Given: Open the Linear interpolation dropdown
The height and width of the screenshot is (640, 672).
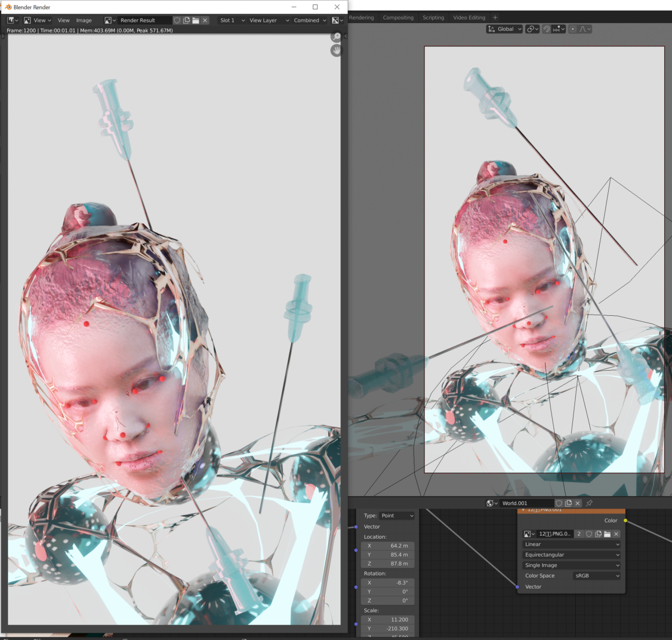Looking at the screenshot, I should pos(572,544).
